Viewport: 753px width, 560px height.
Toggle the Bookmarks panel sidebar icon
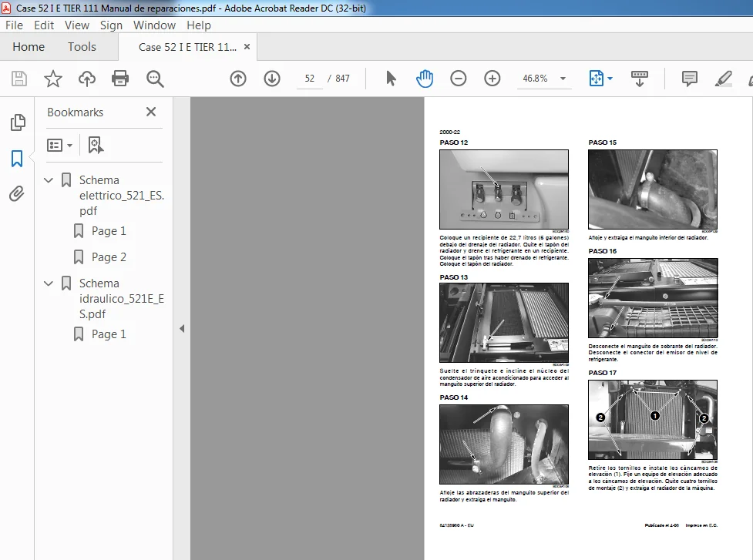[x=17, y=159]
